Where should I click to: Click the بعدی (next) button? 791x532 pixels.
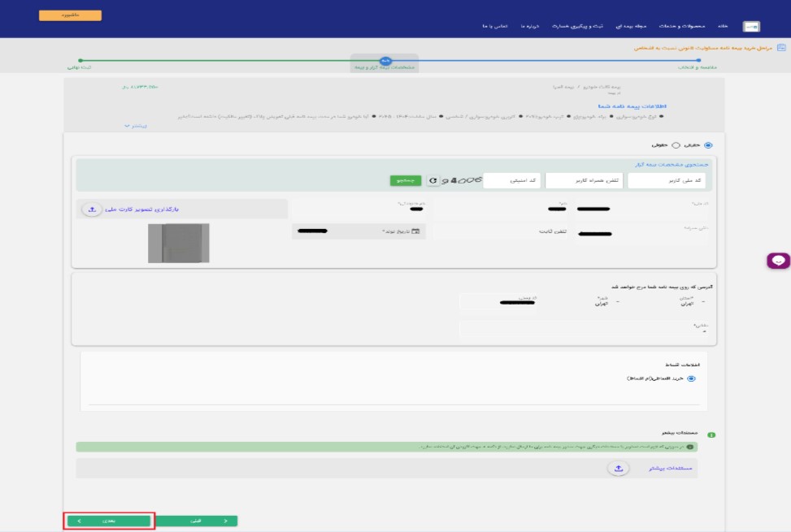109,521
